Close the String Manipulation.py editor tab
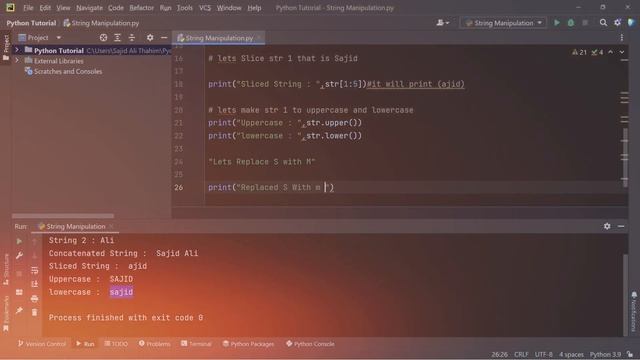Screen dimensions: 640x360 click(259, 38)
